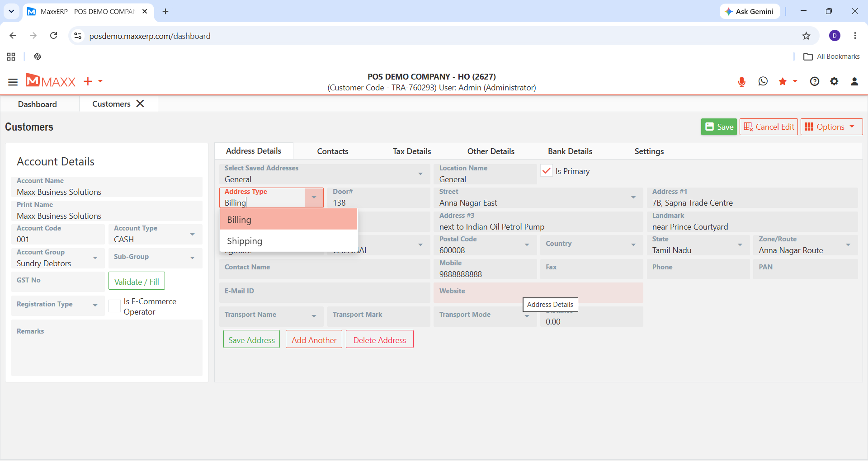
Task: Open All Bookmarks folder
Action: coord(831,56)
